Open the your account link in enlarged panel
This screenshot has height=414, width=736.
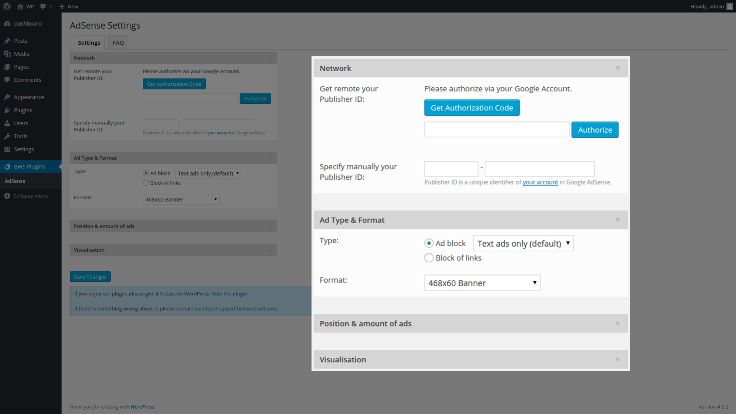(540, 182)
